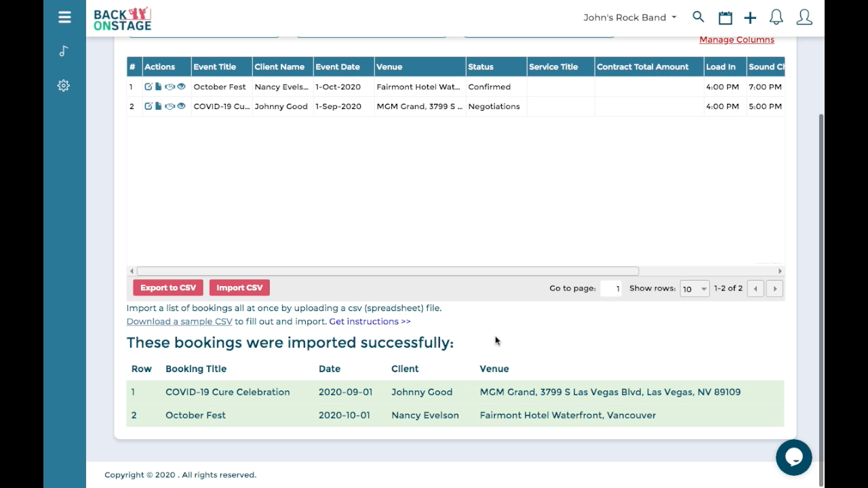Open the hamburger menu in the sidebar
This screenshot has height=488, width=868.
tap(64, 18)
